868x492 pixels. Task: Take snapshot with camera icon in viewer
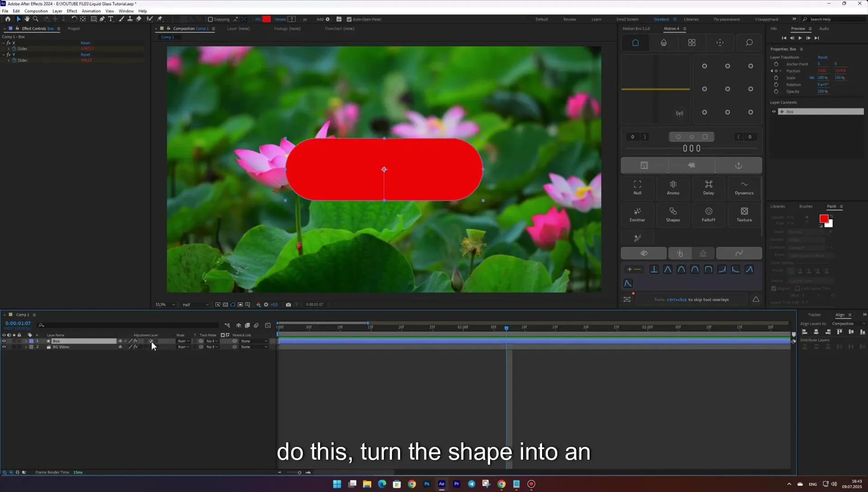pyautogui.click(x=288, y=304)
